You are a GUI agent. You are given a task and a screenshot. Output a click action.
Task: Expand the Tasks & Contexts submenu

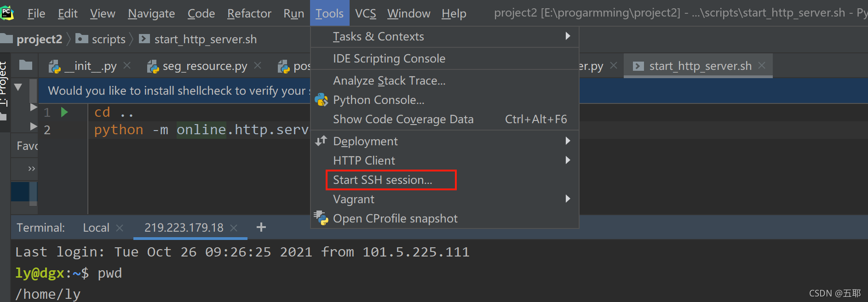pos(568,36)
